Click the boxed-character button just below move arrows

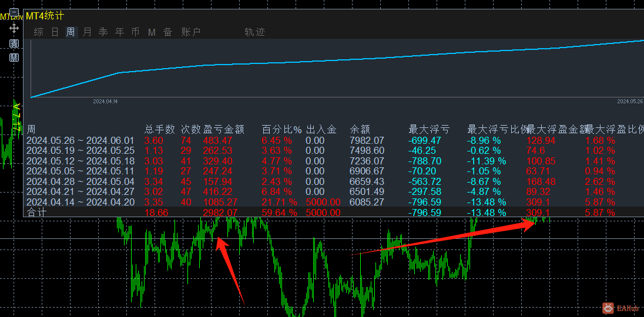[x=14, y=43]
